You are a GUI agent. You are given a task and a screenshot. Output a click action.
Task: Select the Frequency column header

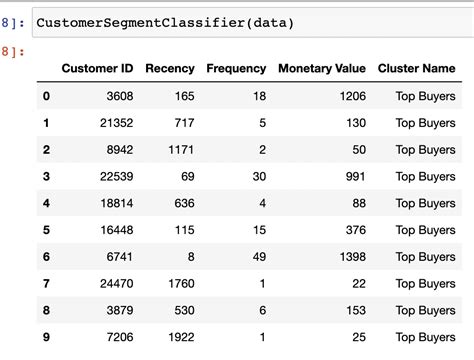[x=236, y=68]
